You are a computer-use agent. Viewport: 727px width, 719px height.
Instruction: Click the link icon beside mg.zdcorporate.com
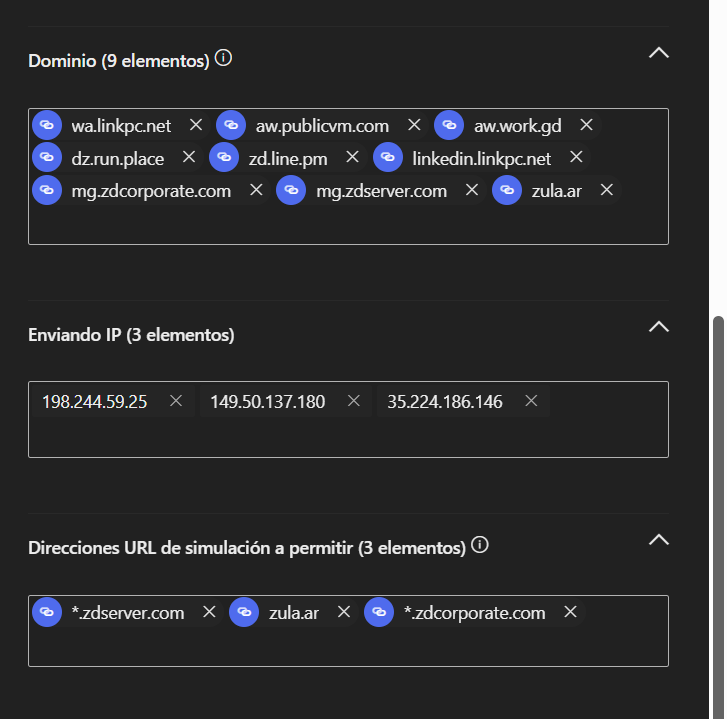(x=47, y=190)
